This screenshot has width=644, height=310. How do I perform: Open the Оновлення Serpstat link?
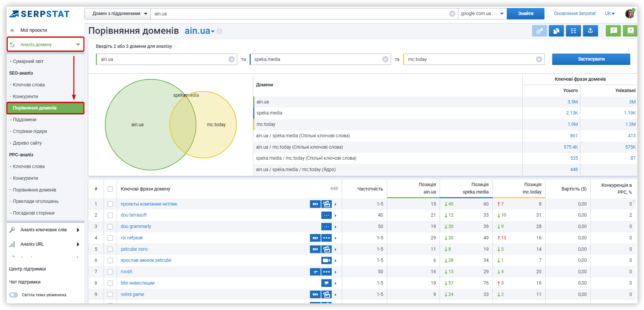coord(575,14)
